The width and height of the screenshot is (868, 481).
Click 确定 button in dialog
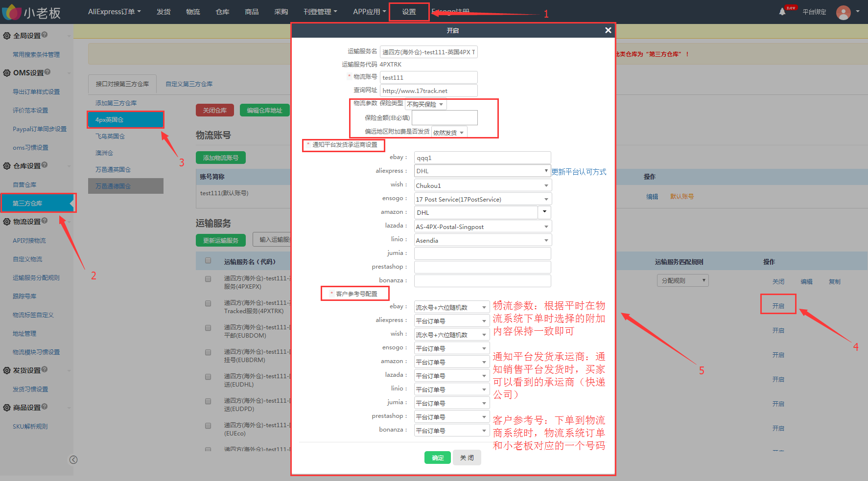click(438, 458)
